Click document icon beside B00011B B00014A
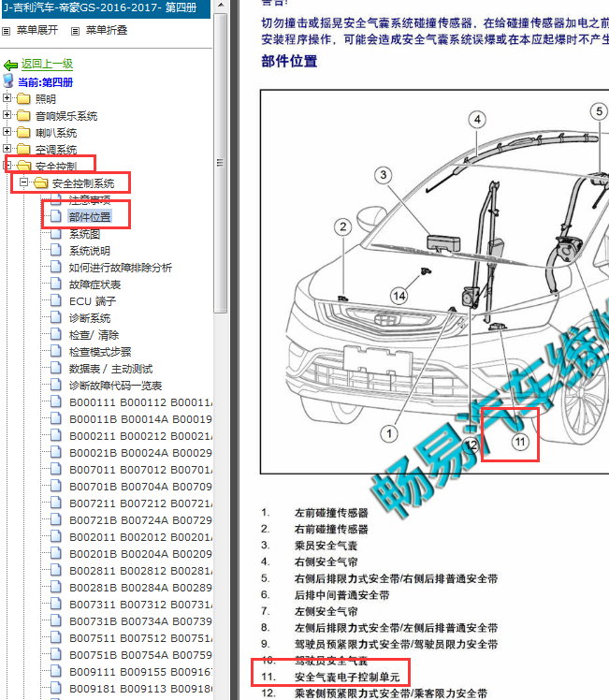The height and width of the screenshot is (700, 609). click(56, 418)
